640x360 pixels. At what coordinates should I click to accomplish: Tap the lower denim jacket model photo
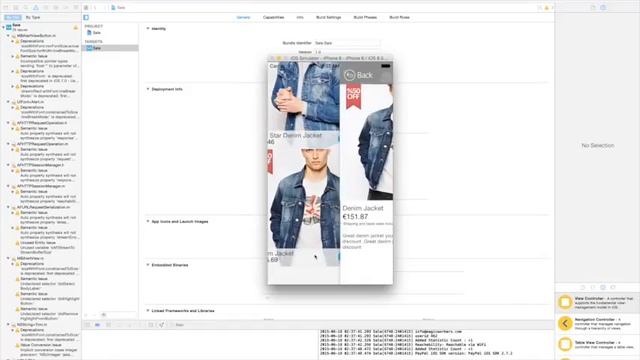point(304,198)
